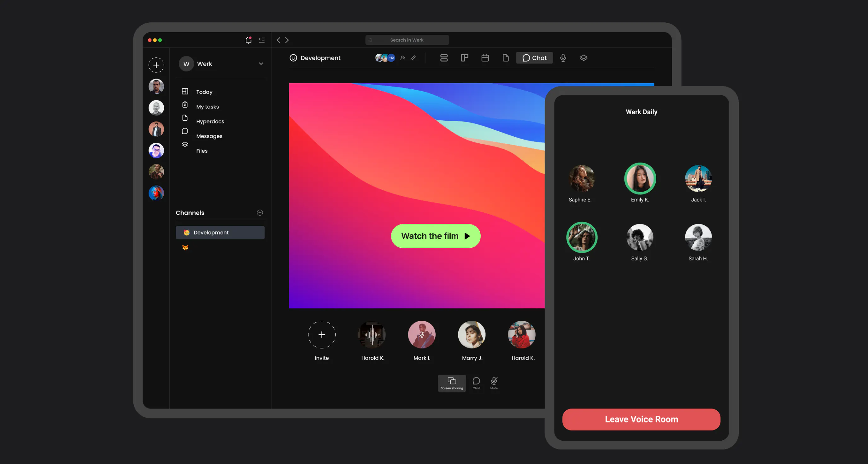Switch to the kanban board view icon

pyautogui.click(x=464, y=58)
